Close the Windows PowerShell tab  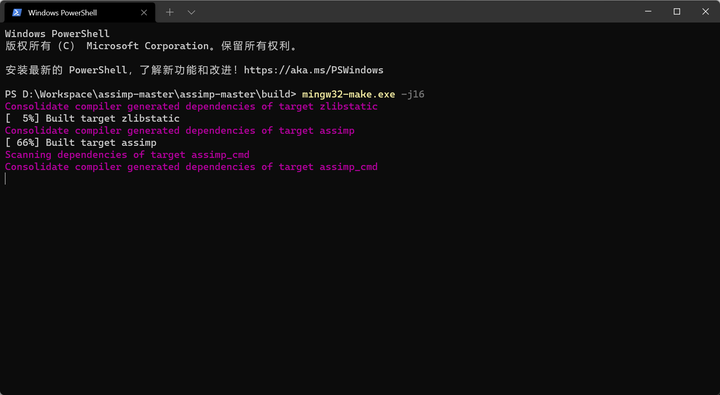click(144, 12)
